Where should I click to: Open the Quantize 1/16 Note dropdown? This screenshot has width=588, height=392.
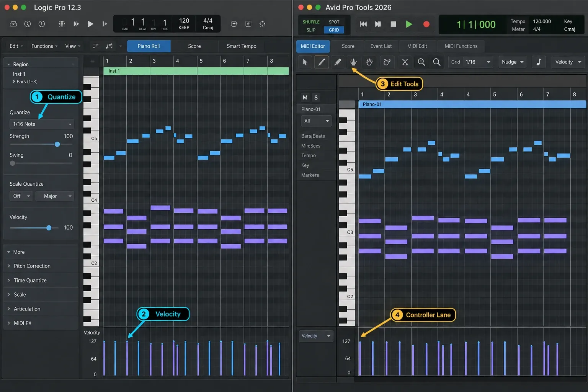click(x=41, y=124)
